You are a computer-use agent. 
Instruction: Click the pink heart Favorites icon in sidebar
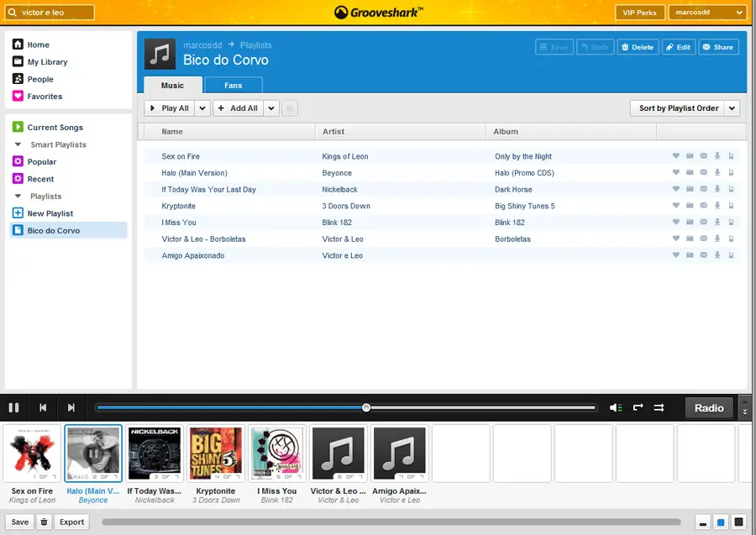(x=18, y=96)
